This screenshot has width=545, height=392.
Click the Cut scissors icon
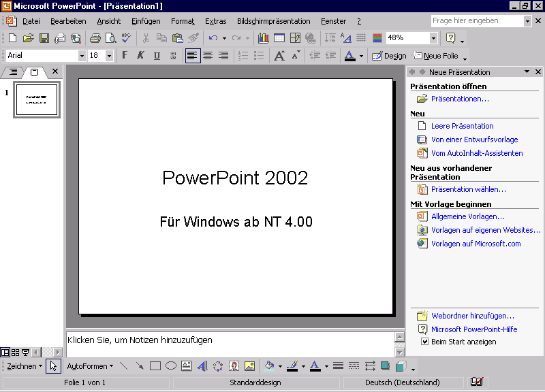(146, 38)
